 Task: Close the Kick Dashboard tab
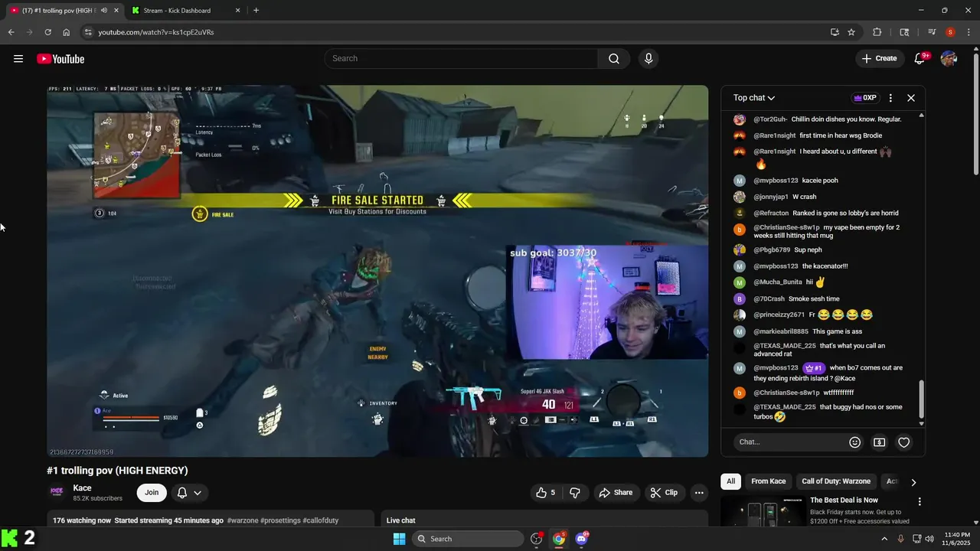pos(237,11)
